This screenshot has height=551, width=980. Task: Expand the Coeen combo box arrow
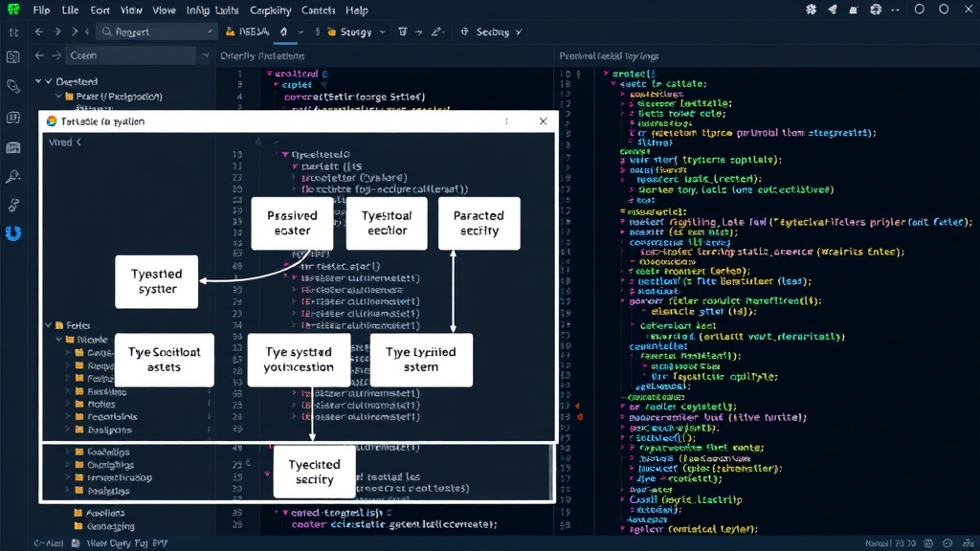(x=205, y=55)
